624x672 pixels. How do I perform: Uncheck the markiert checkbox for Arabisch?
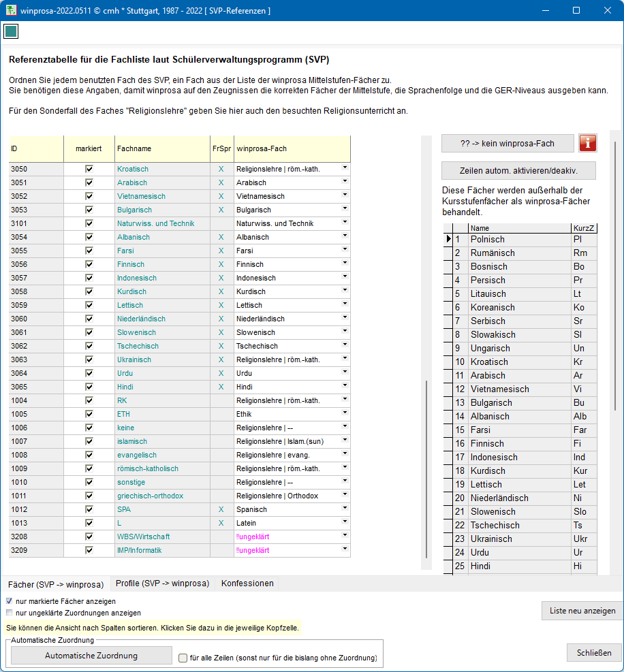click(x=89, y=182)
